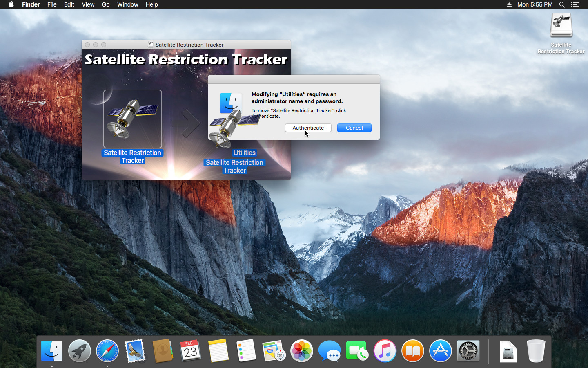Select the Satellite Restriction Tracker app icon
This screenshot has height=368, width=588.
pyautogui.click(x=132, y=119)
